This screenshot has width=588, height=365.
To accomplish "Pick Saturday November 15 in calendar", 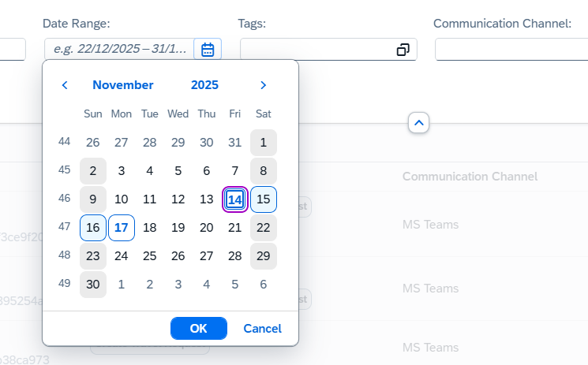I will point(264,199).
